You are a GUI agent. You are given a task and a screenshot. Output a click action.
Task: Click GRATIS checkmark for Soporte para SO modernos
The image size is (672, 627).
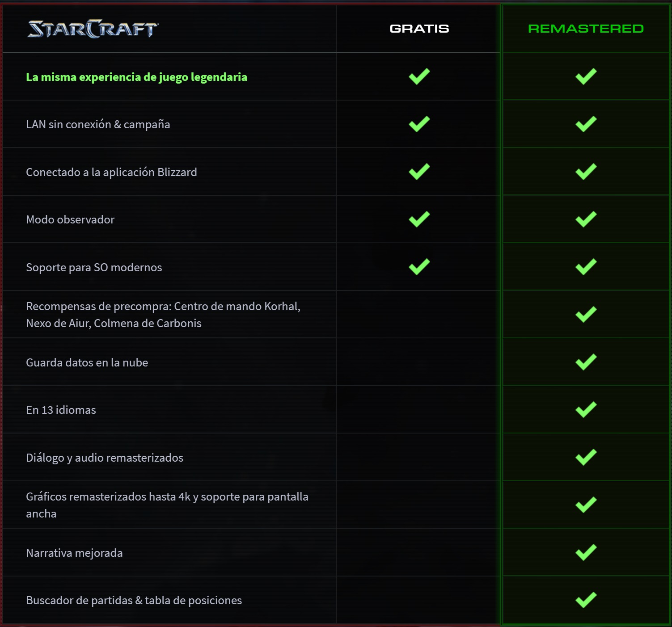(x=419, y=267)
